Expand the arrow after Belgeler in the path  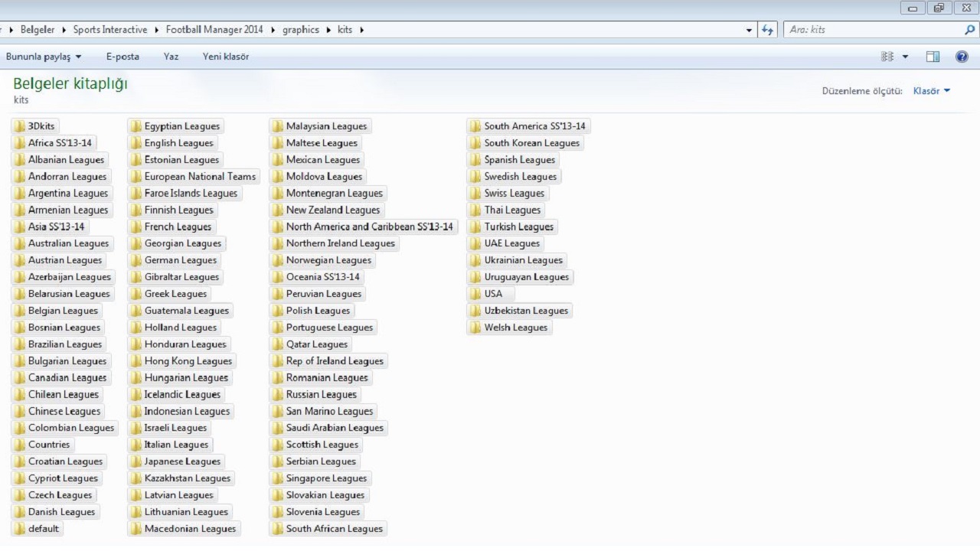[x=64, y=30]
